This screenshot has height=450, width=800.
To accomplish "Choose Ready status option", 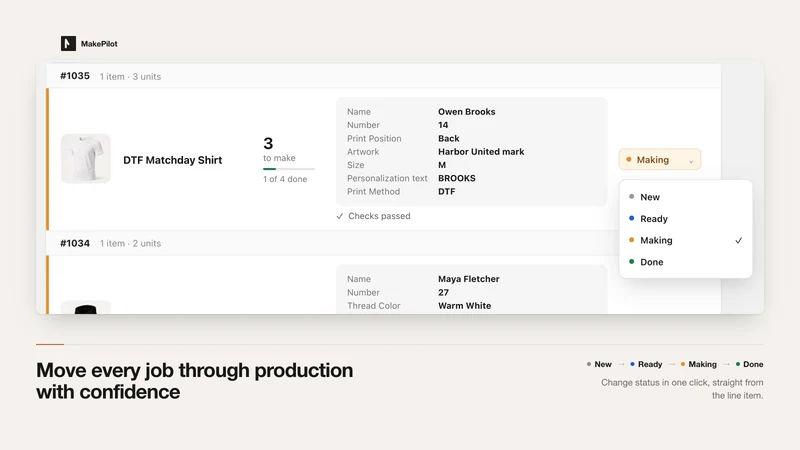I will click(x=685, y=219).
